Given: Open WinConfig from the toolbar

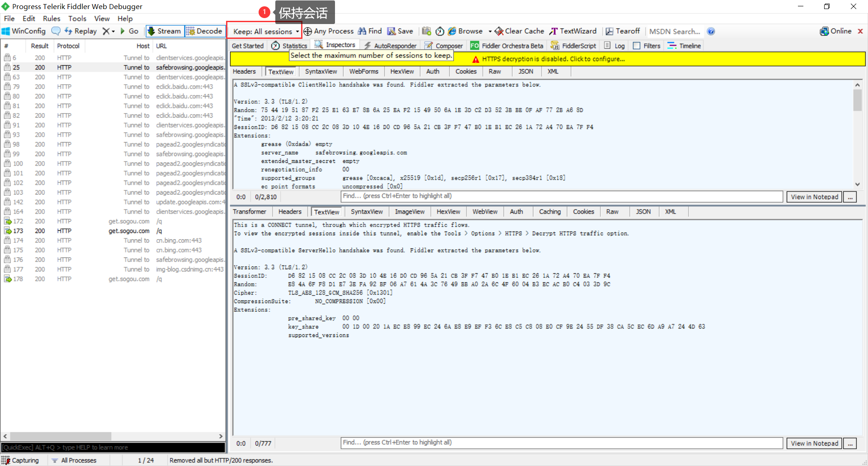Looking at the screenshot, I should tap(24, 31).
